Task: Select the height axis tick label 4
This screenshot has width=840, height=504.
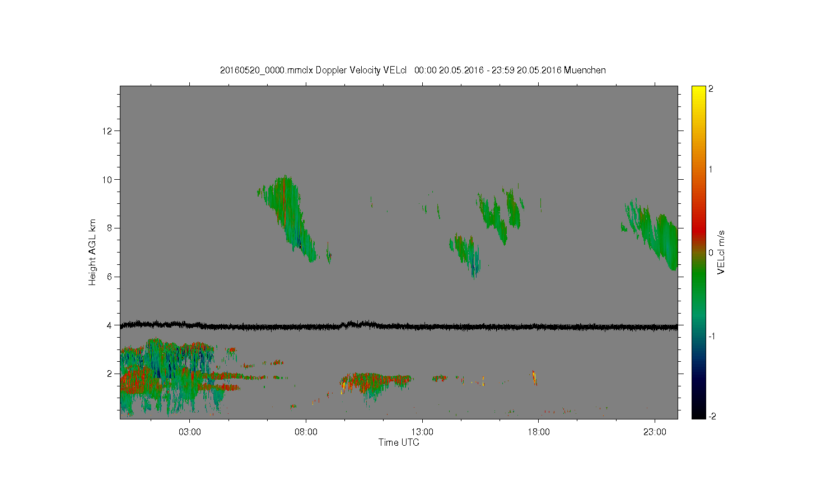Action: 110,325
